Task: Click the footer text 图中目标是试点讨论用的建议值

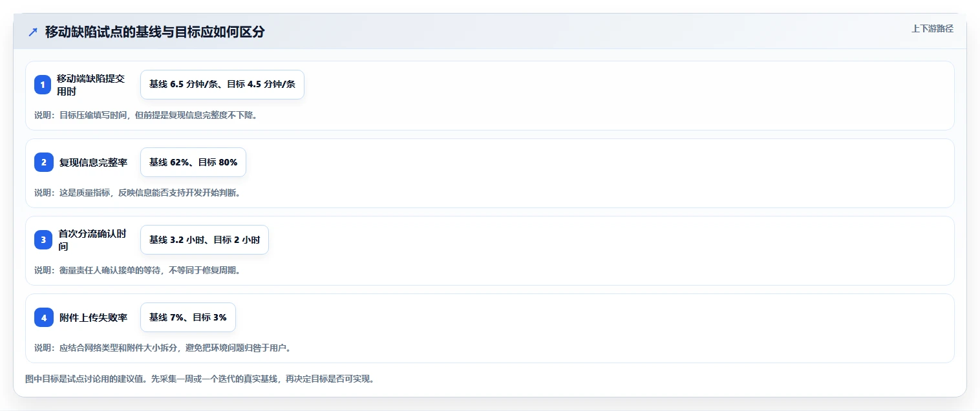Action: (x=200, y=379)
